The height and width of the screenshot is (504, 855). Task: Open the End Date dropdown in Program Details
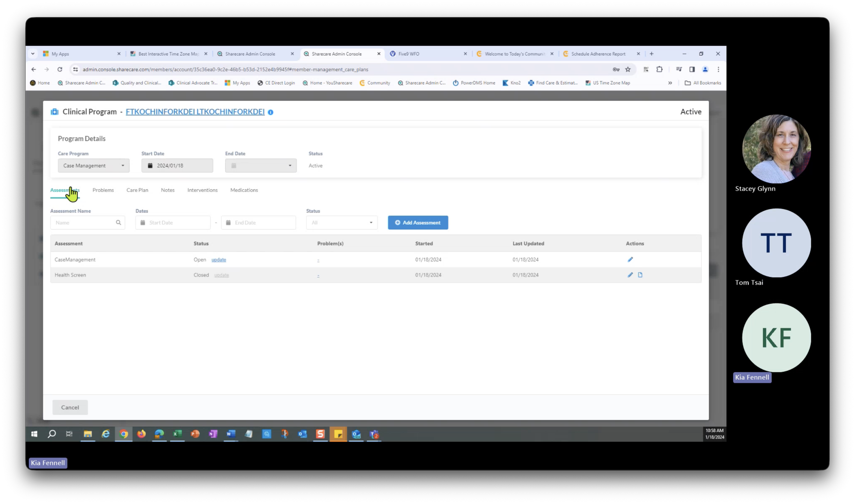261,165
